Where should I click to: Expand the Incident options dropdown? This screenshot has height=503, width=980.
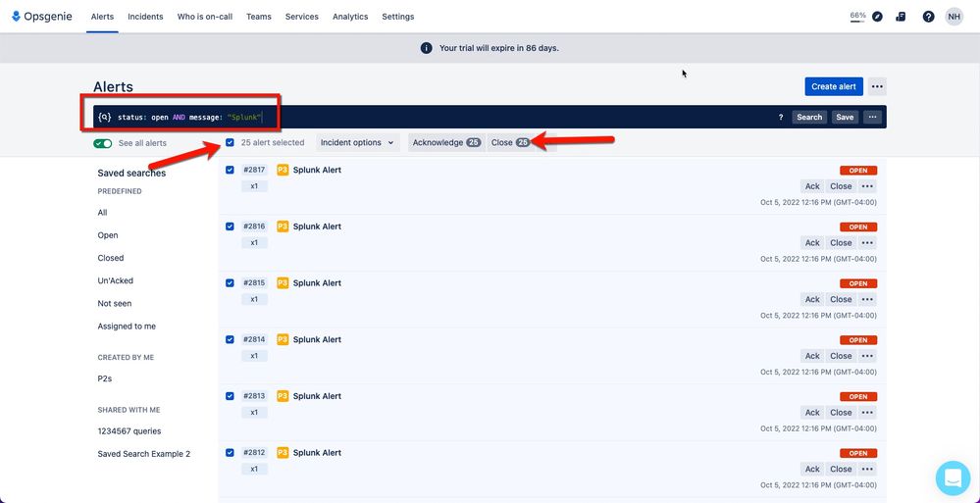pos(357,142)
